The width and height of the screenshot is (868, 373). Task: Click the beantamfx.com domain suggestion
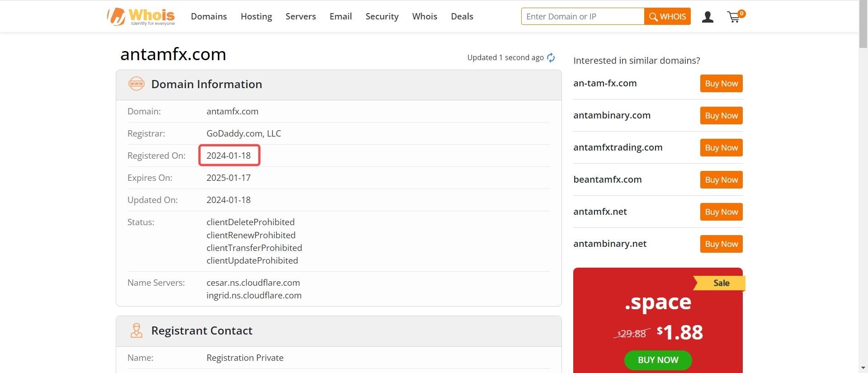(608, 179)
